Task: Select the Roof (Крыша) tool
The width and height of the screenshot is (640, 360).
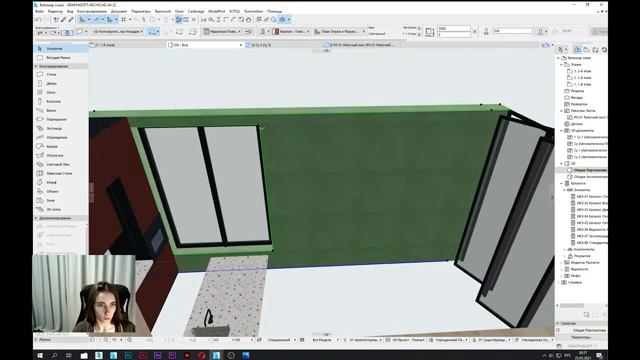Action: 60,146
